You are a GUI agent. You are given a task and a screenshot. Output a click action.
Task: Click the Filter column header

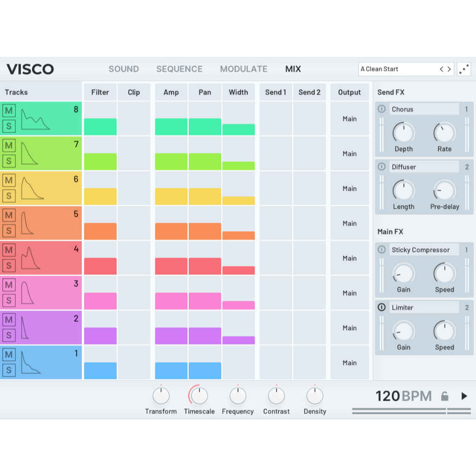pyautogui.click(x=100, y=93)
